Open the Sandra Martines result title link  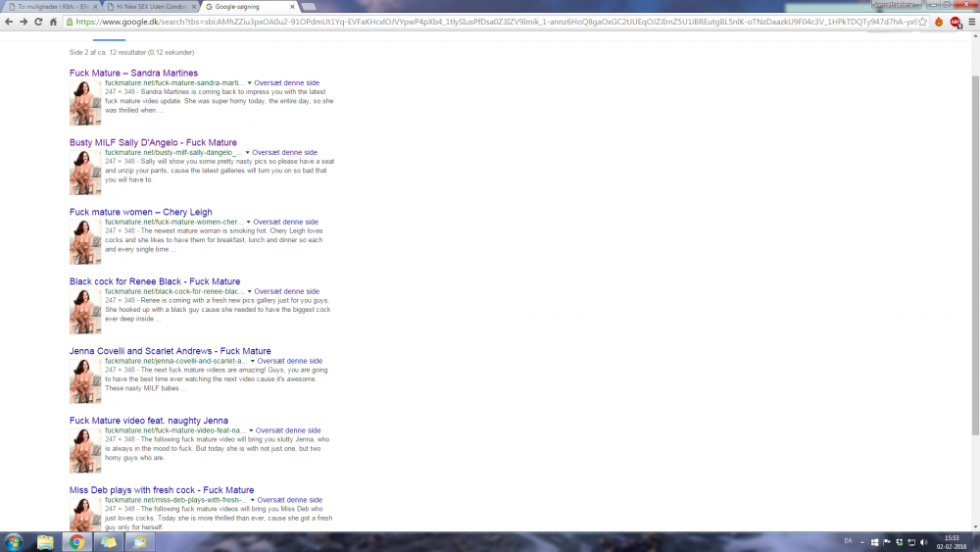pyautogui.click(x=133, y=74)
